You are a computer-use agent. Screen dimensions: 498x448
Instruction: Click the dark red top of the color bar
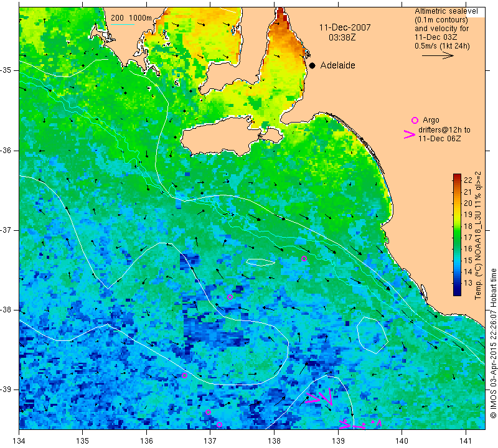[x=457, y=176]
